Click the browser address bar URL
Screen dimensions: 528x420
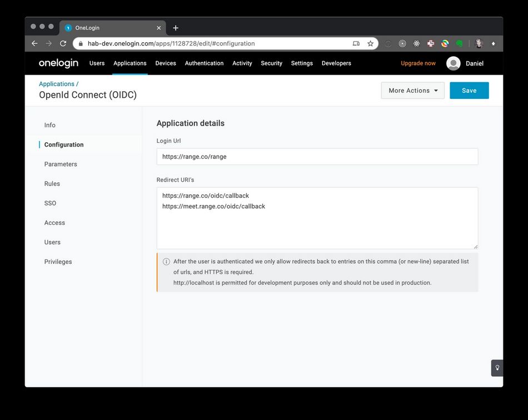171,43
